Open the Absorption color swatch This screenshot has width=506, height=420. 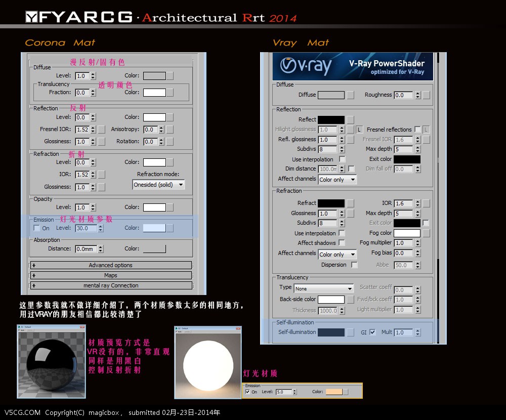(154, 248)
